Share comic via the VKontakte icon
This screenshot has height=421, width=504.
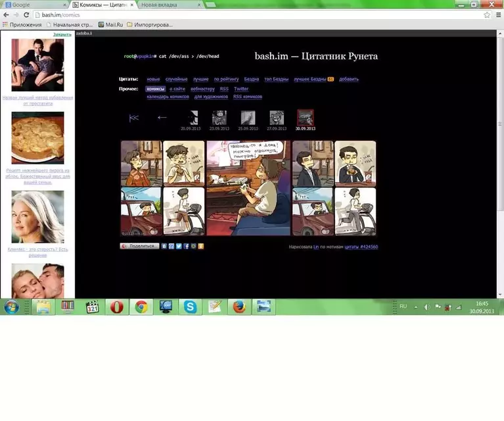(164, 246)
